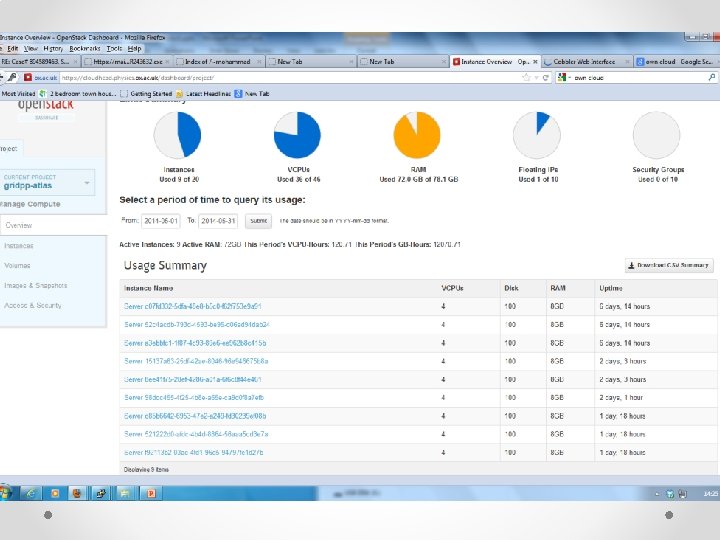Show hidden system tray icons
This screenshot has width=720, height=540.
point(657,494)
